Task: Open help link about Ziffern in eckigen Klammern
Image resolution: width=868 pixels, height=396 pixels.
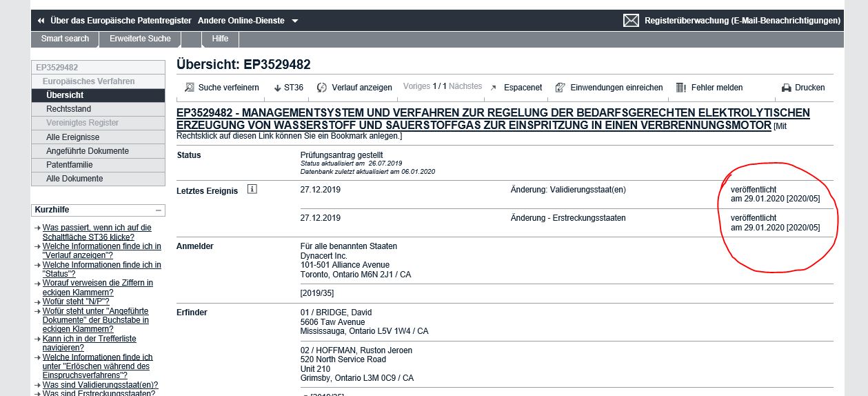Action: (x=98, y=288)
